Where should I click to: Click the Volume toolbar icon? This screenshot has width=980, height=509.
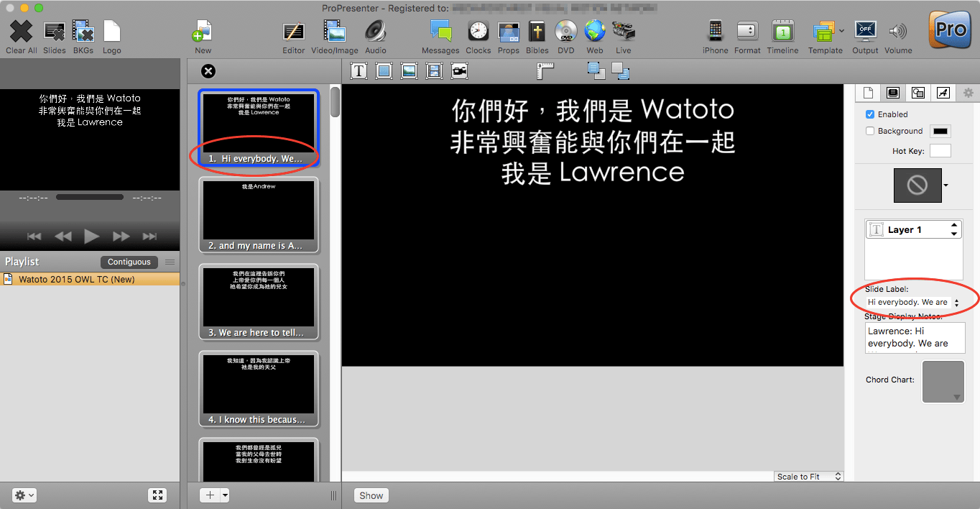898,32
